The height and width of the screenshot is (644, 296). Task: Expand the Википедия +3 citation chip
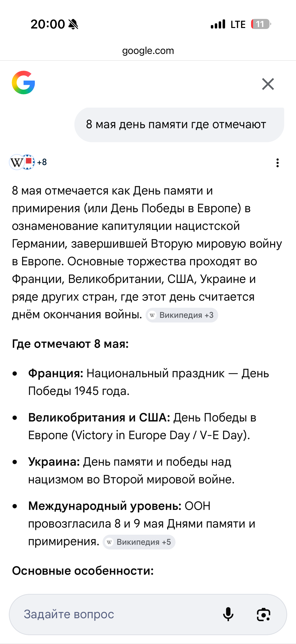click(182, 315)
